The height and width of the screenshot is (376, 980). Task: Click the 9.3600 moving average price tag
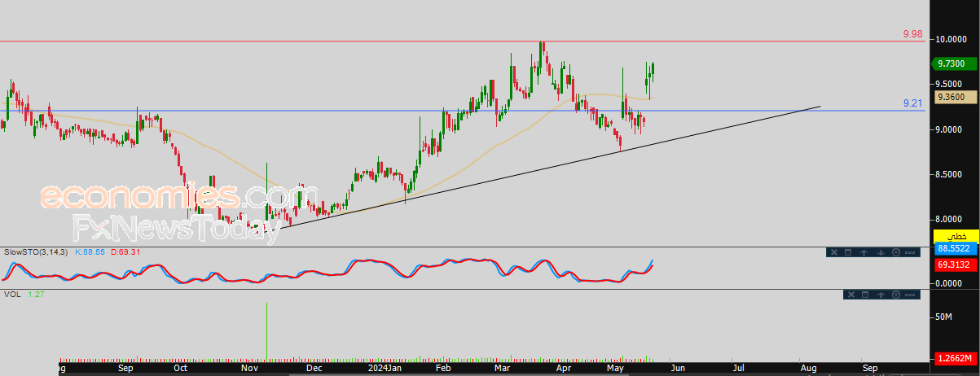955,97
